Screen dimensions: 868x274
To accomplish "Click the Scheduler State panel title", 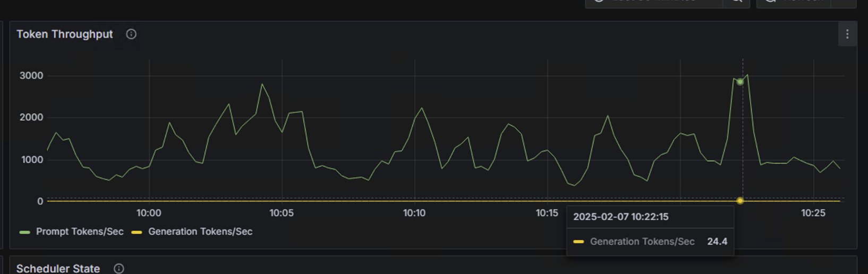I will pyautogui.click(x=58, y=269).
